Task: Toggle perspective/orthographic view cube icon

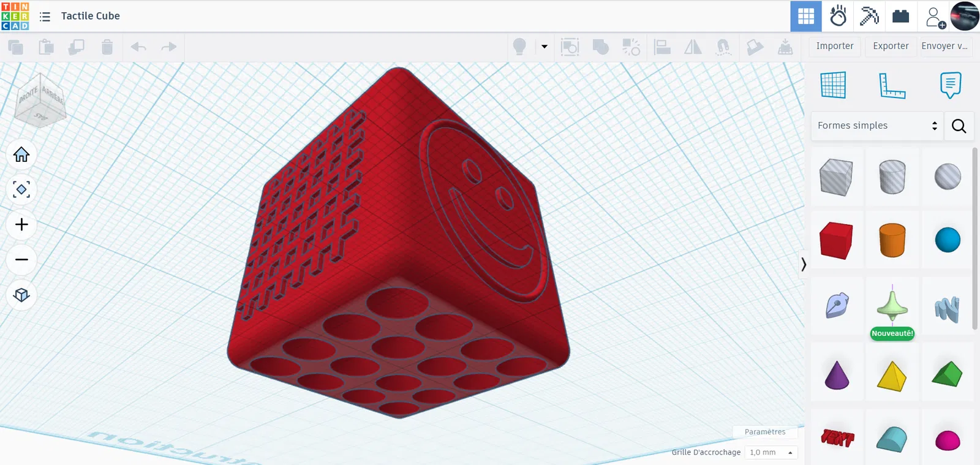Action: (21, 295)
